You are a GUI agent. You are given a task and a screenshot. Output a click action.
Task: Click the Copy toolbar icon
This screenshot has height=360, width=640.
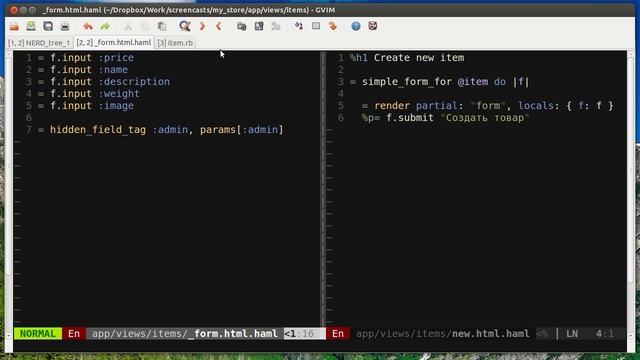pos(145,27)
